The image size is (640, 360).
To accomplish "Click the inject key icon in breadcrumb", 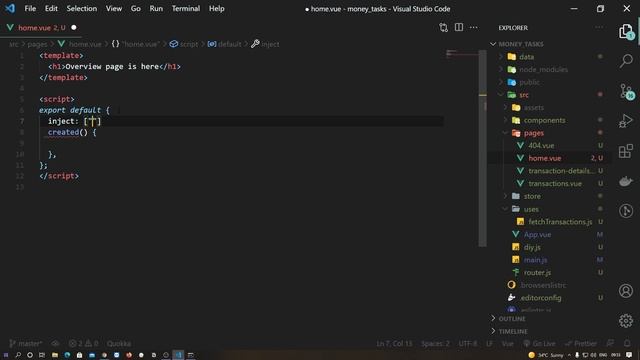I will coord(255,44).
